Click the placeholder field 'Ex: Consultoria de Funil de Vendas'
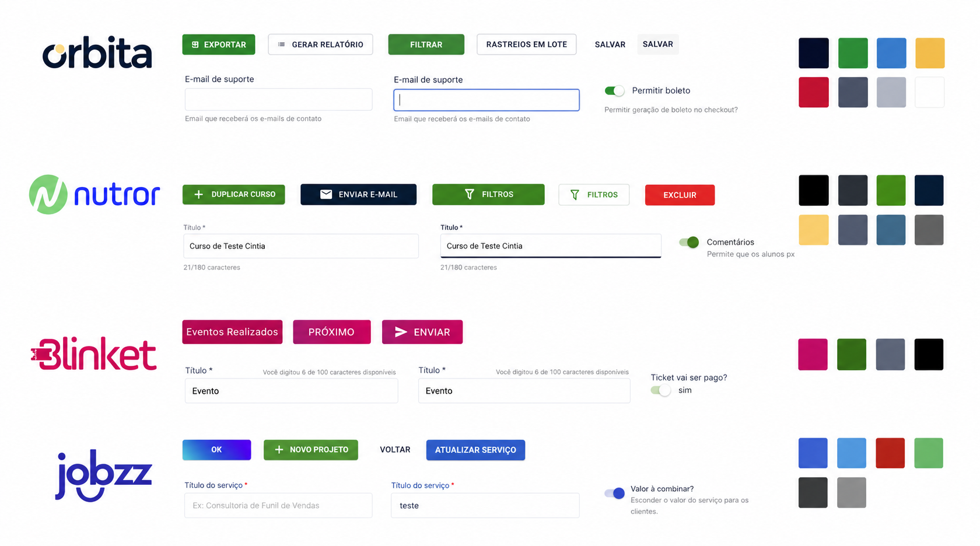Viewport: 980px width, 546px height. [x=278, y=505]
